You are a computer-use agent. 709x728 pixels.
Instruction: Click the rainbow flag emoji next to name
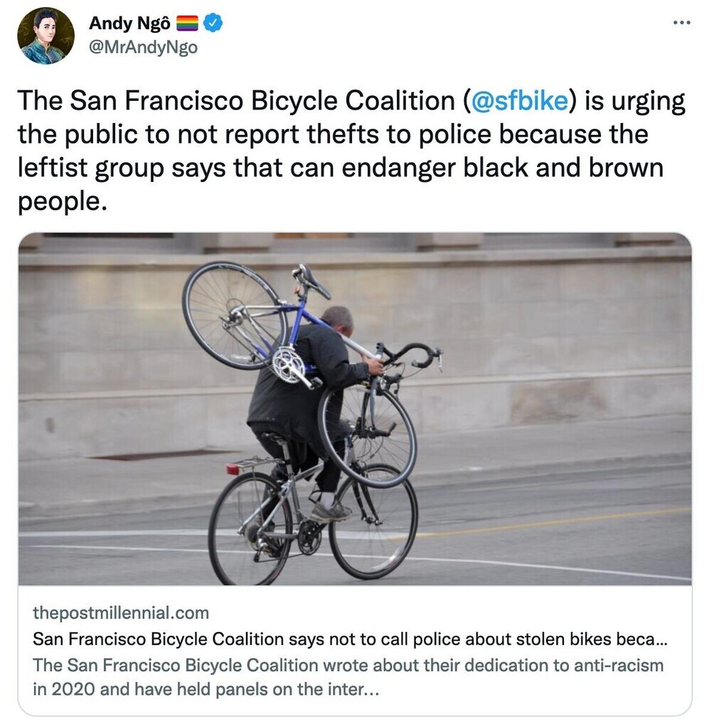(x=187, y=23)
